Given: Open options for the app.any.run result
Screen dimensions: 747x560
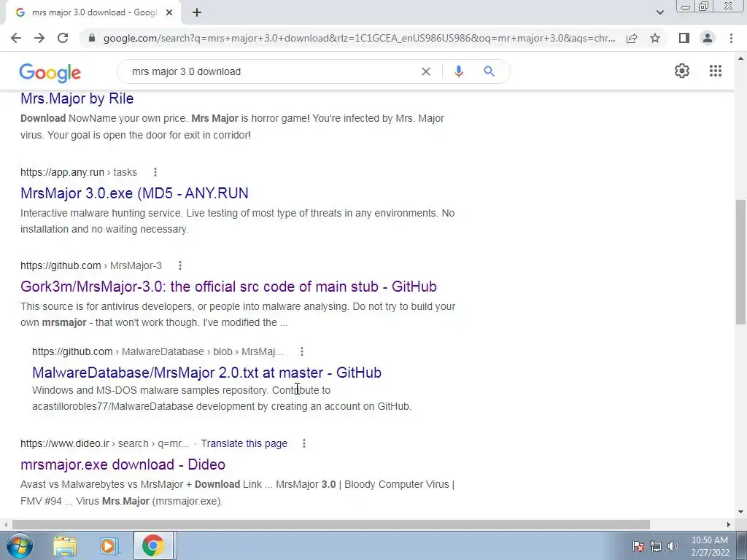Looking at the screenshot, I should pos(155,172).
